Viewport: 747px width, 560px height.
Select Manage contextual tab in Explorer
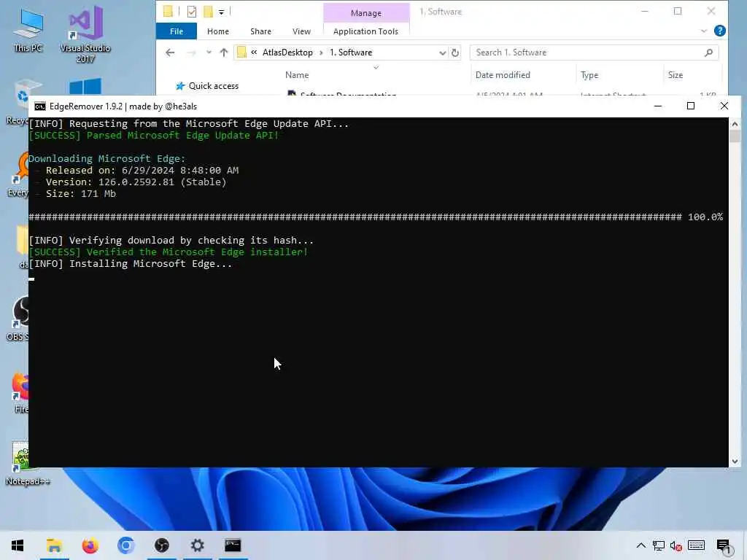[x=366, y=13]
